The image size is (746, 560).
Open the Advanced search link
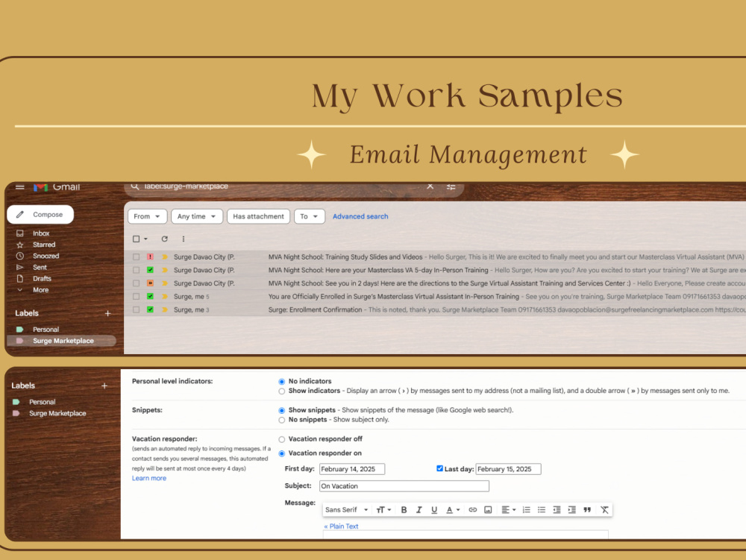pyautogui.click(x=360, y=216)
